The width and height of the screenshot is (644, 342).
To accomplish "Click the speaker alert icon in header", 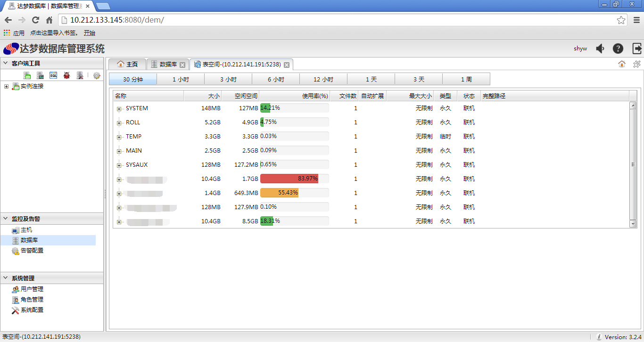I will [x=600, y=49].
